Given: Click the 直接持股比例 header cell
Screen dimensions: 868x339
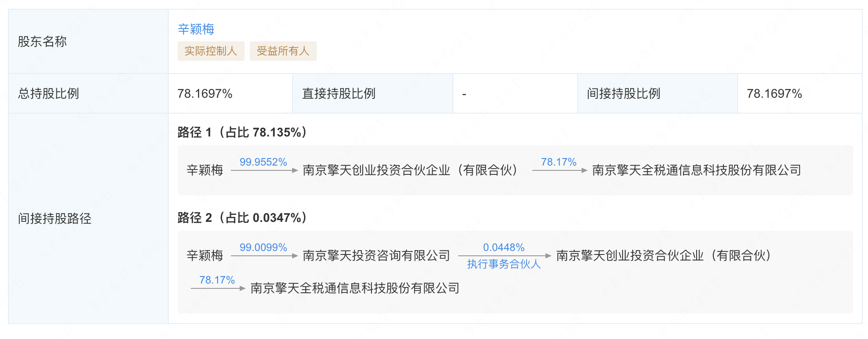Looking at the screenshot, I should pyautogui.click(x=338, y=94).
